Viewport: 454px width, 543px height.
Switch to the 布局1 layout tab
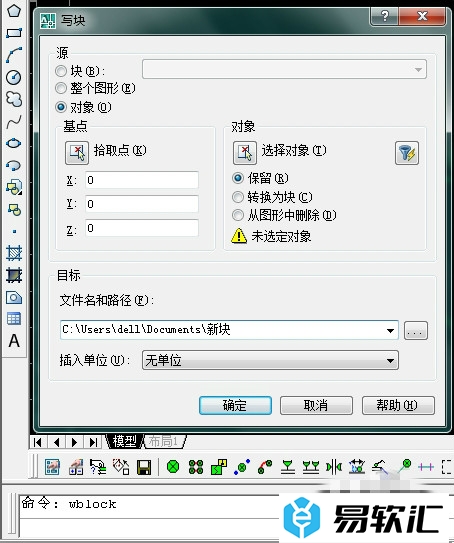pyautogui.click(x=164, y=441)
